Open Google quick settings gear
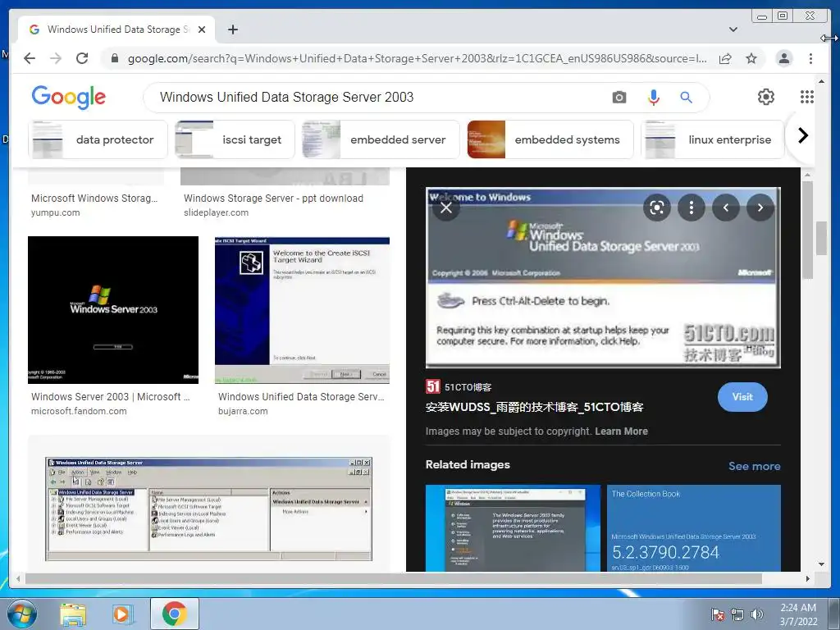840x630 pixels. 766,97
